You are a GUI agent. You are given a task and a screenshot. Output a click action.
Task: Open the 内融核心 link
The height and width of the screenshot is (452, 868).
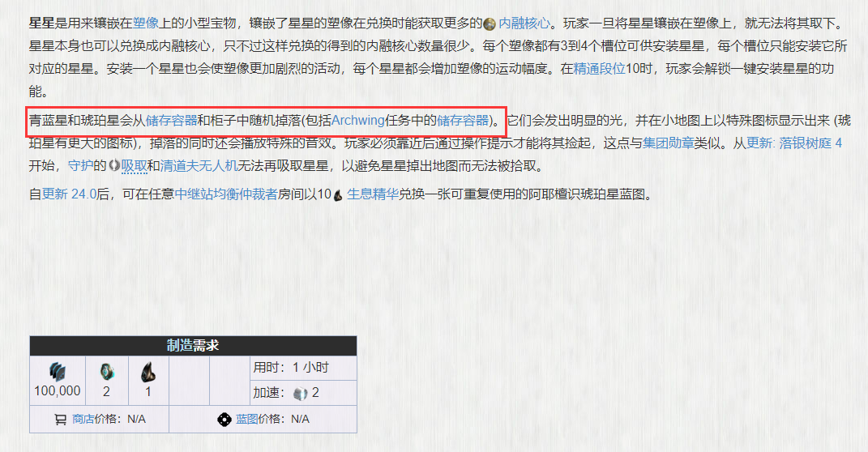(x=524, y=23)
